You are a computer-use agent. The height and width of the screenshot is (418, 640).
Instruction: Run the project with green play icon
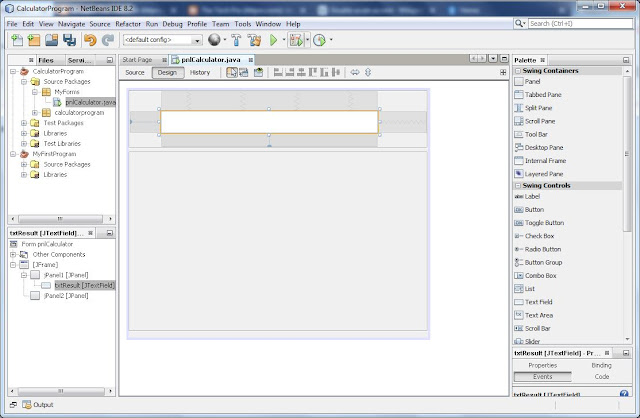point(273,40)
